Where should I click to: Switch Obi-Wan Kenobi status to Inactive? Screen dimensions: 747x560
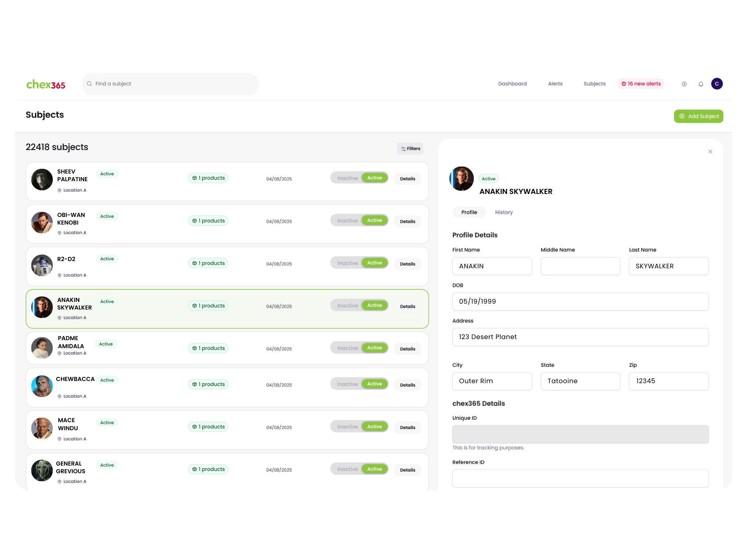347,221
